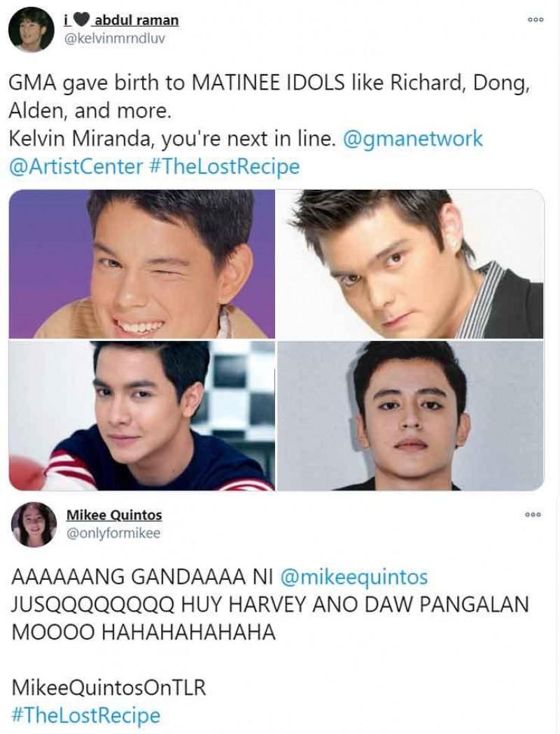Click the first tweet's text about matinee idols
560x734 pixels.
pos(269,125)
